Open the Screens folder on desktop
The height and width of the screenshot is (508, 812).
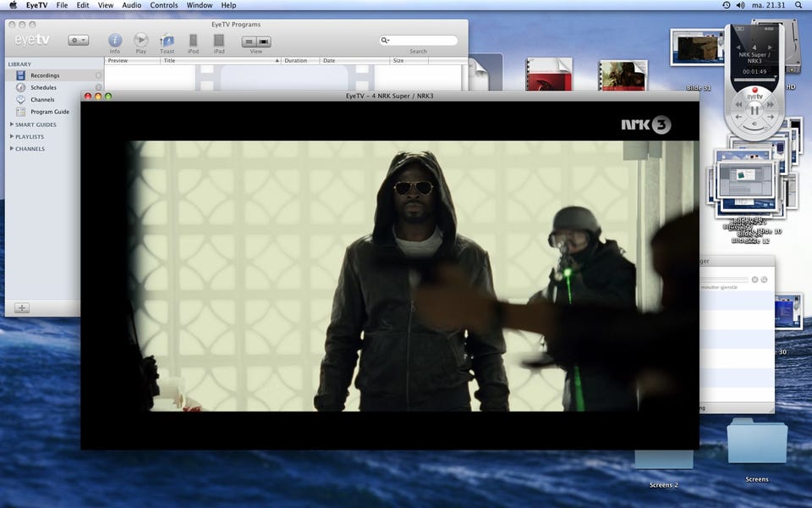tap(757, 442)
